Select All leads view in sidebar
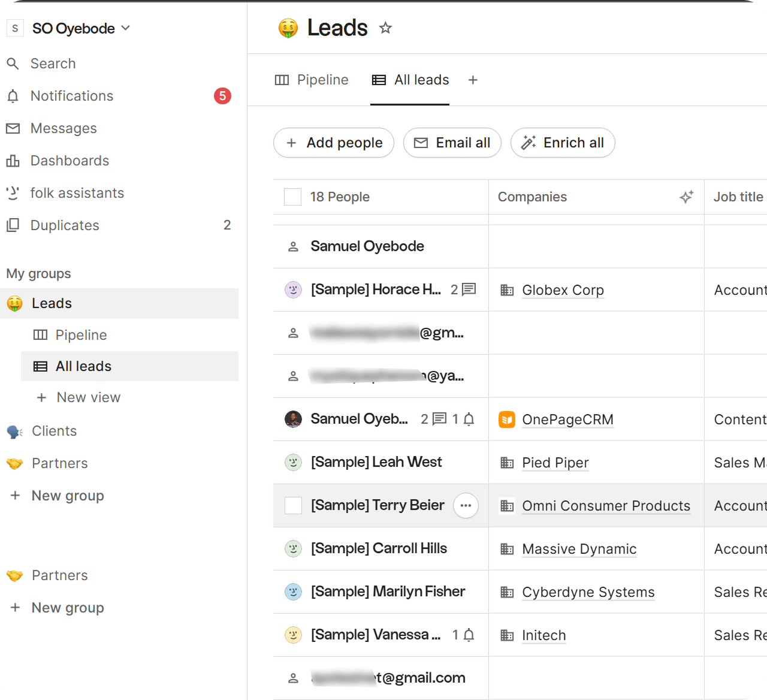This screenshot has height=700, width=767. pyautogui.click(x=129, y=366)
